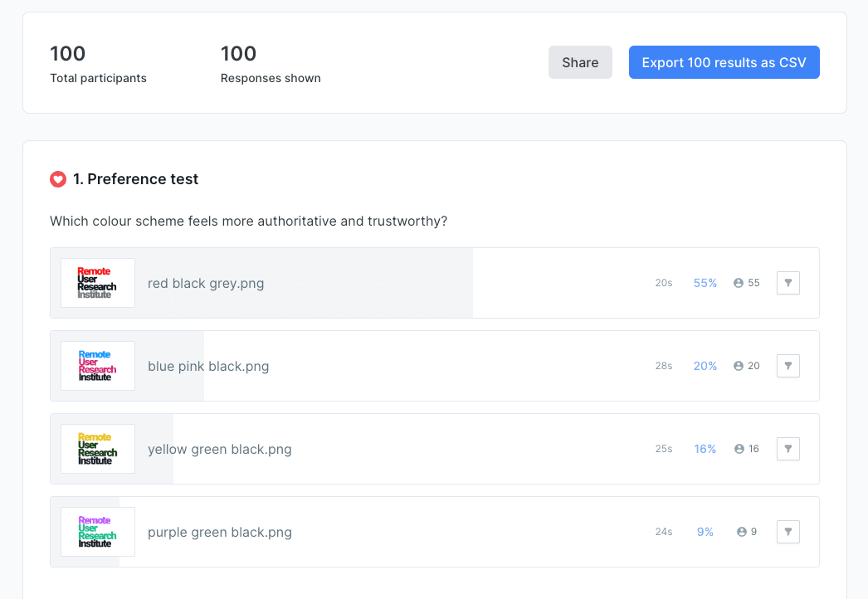Click the participant icon next to 20

pyautogui.click(x=738, y=365)
